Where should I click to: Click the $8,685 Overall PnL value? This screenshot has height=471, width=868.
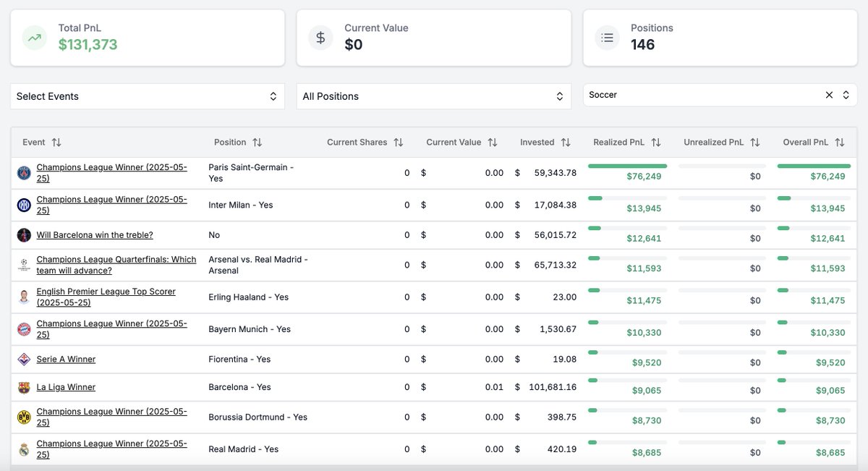[830, 453]
